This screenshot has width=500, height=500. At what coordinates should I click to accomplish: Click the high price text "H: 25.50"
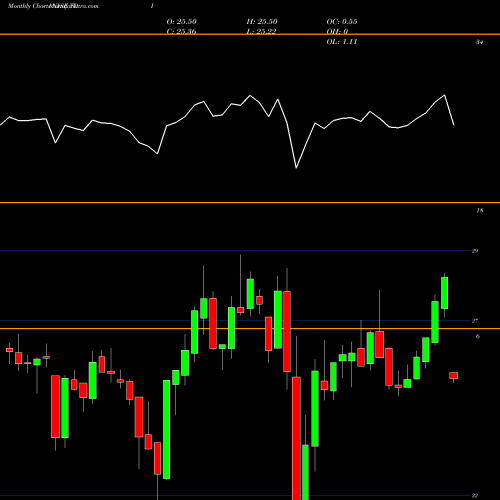pyautogui.click(x=262, y=22)
